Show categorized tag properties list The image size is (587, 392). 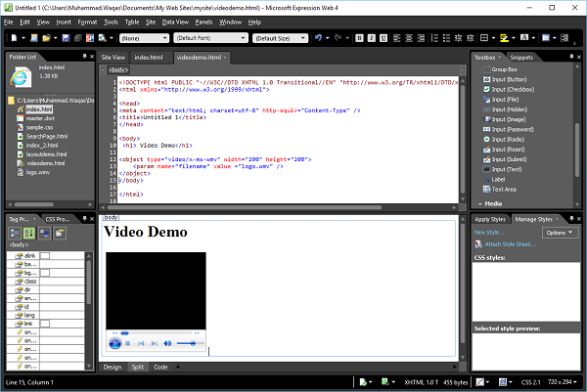15,233
